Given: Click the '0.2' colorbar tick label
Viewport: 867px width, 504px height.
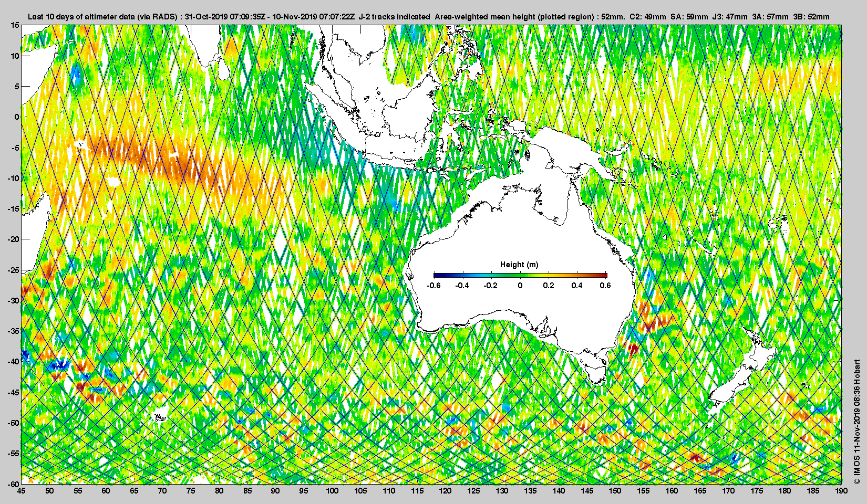Looking at the screenshot, I should (549, 286).
